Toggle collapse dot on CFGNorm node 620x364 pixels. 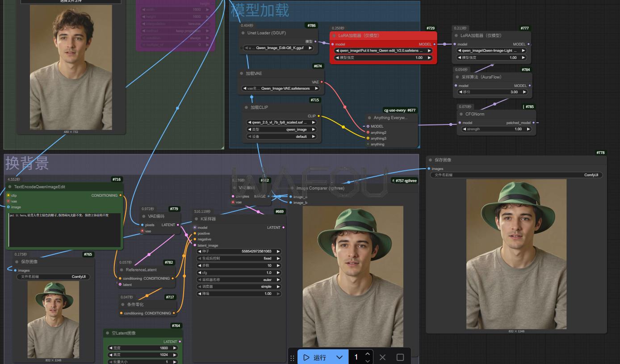461,114
